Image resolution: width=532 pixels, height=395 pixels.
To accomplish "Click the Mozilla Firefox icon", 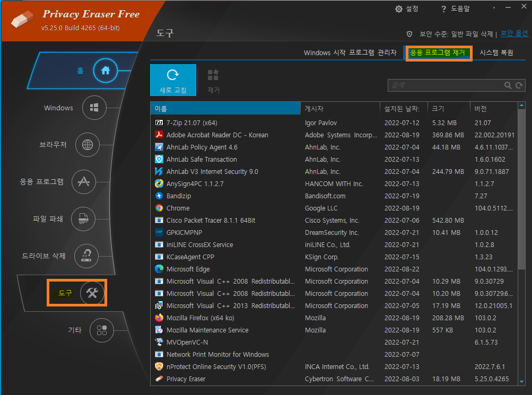I will coord(159,318).
